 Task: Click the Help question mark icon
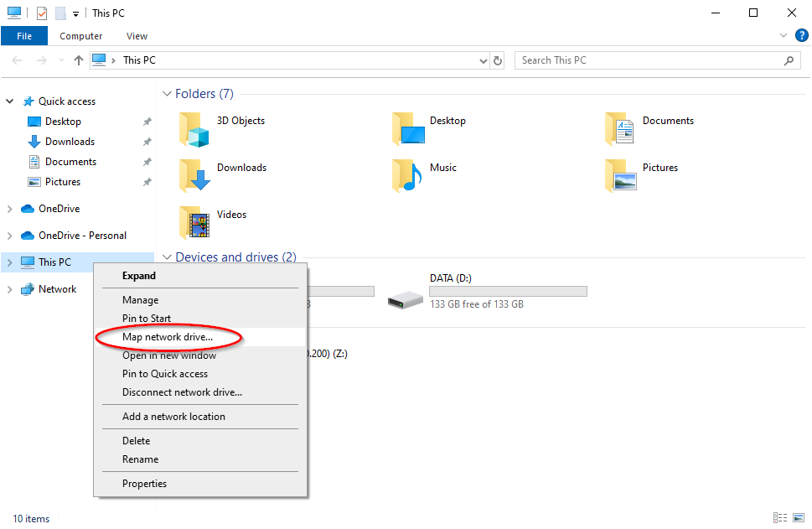[801, 35]
